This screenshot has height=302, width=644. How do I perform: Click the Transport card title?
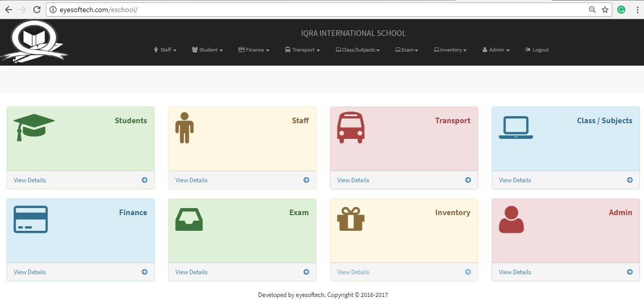[x=453, y=121]
